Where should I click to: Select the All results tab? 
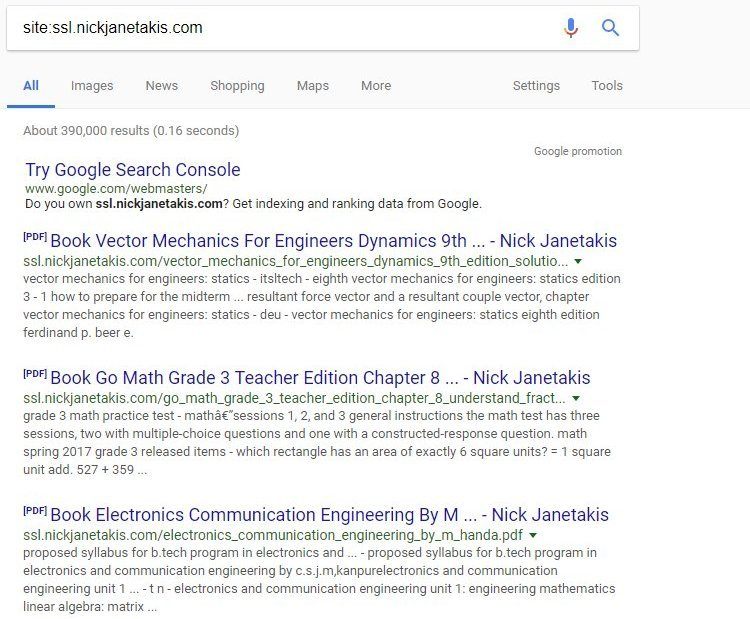(x=31, y=86)
